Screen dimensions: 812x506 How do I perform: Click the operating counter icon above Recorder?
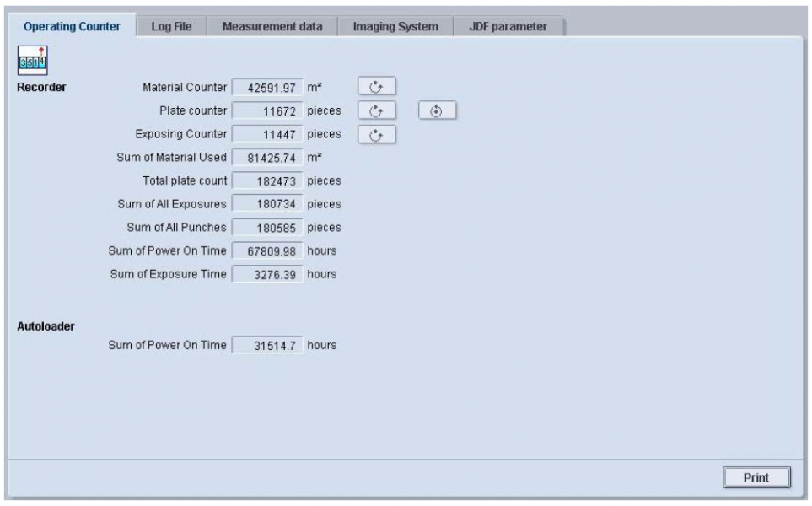(31, 63)
